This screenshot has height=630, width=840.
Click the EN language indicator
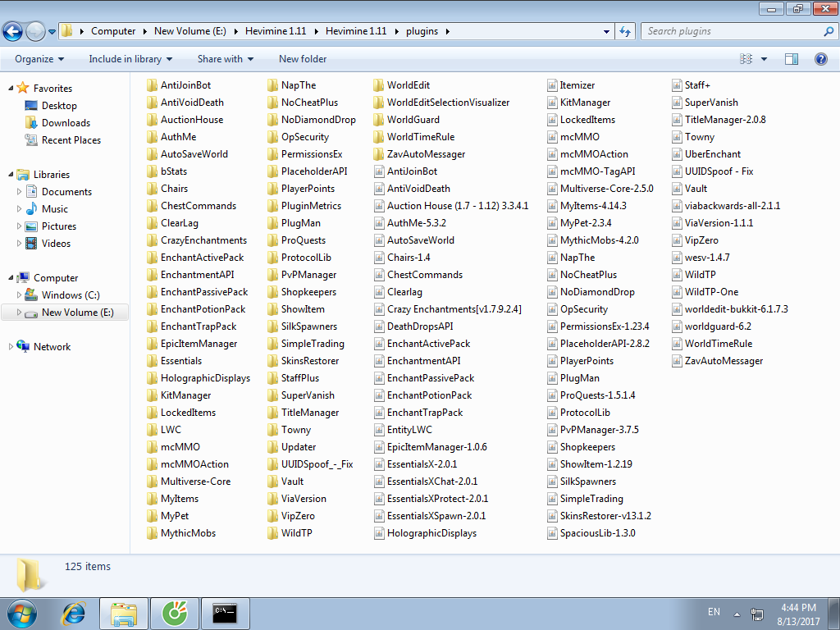(x=714, y=612)
